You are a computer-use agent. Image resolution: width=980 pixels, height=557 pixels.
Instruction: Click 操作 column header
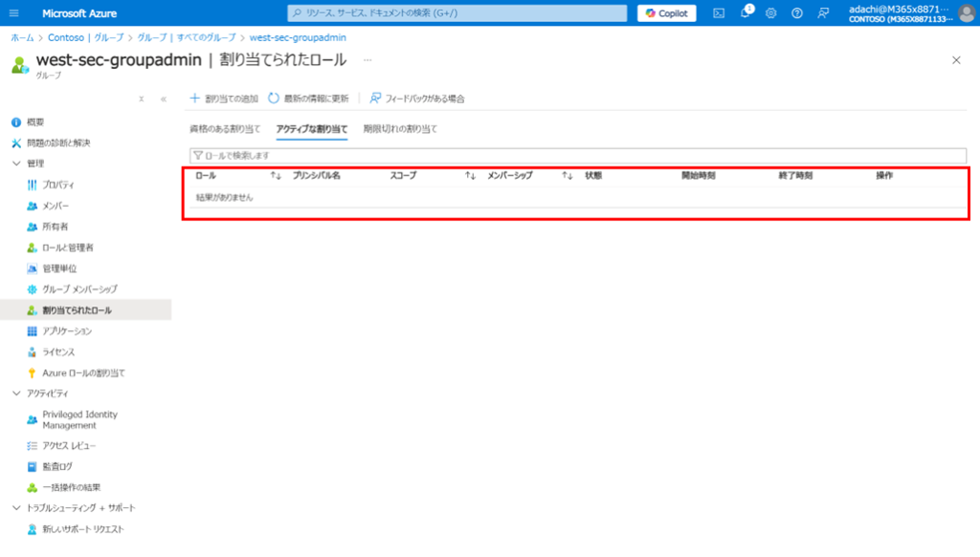click(884, 176)
